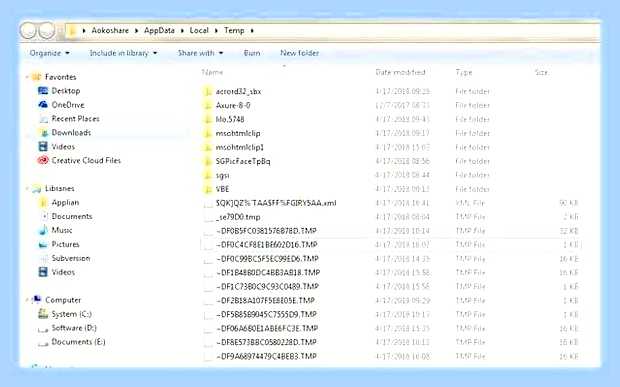This screenshot has height=387, width=620.
Task: Select folder name sgsi
Action: [223, 176]
